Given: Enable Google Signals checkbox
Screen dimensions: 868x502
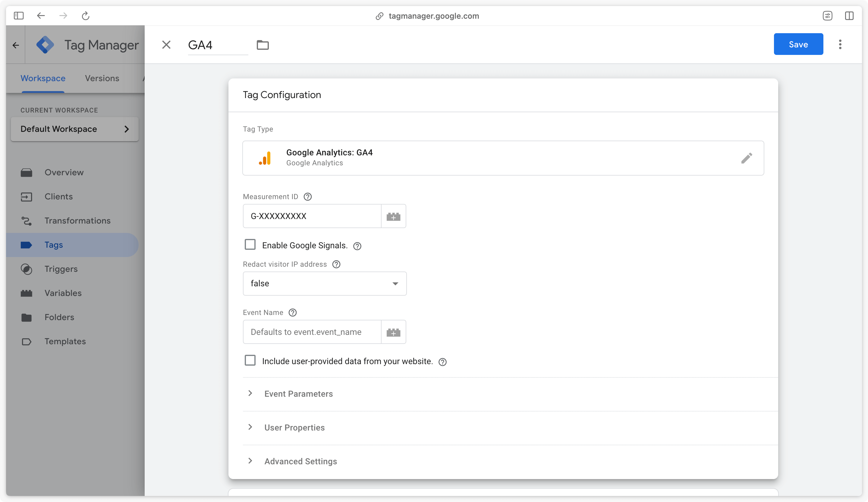Looking at the screenshot, I should pos(250,244).
